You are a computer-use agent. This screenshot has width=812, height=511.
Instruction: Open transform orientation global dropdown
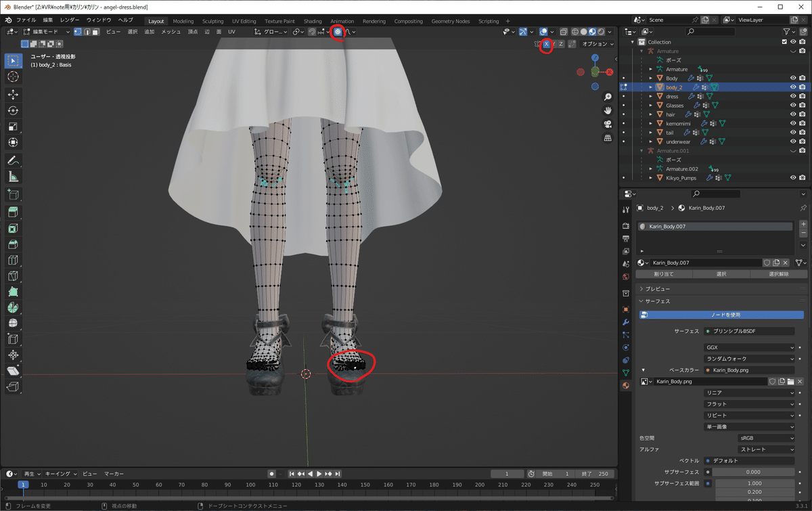click(x=271, y=32)
